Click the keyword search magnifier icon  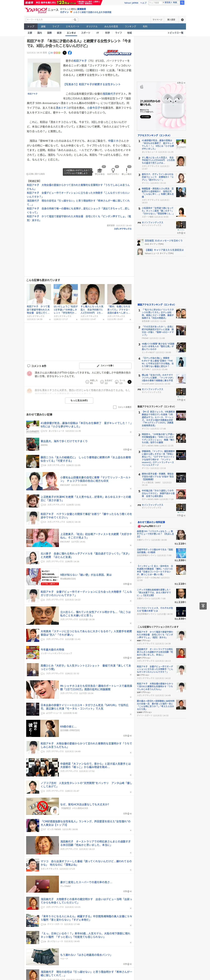(x=75, y=19)
